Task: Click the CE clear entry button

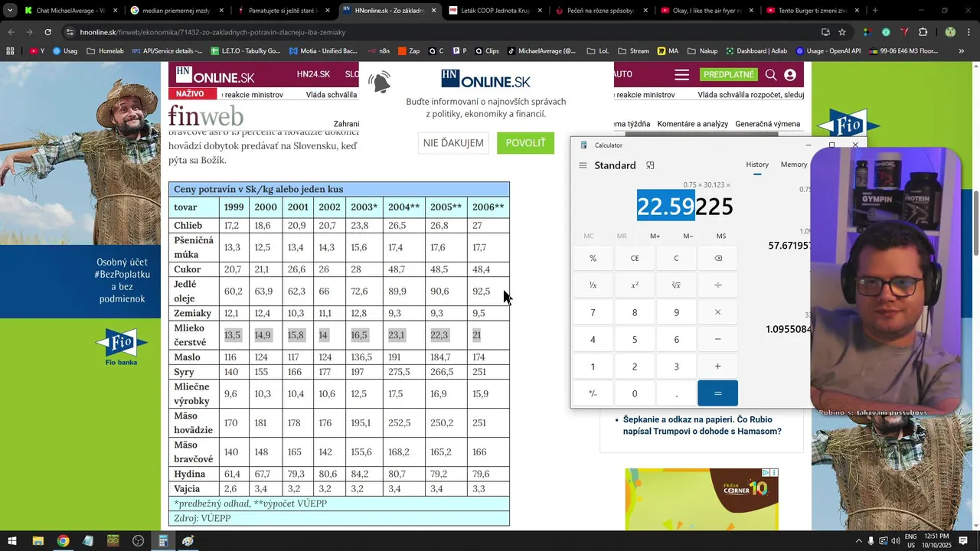Action: click(x=635, y=258)
